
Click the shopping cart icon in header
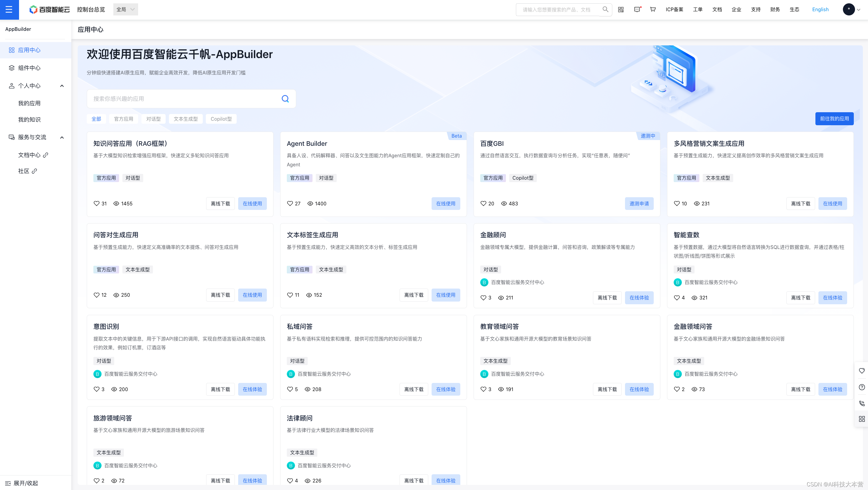click(653, 9)
